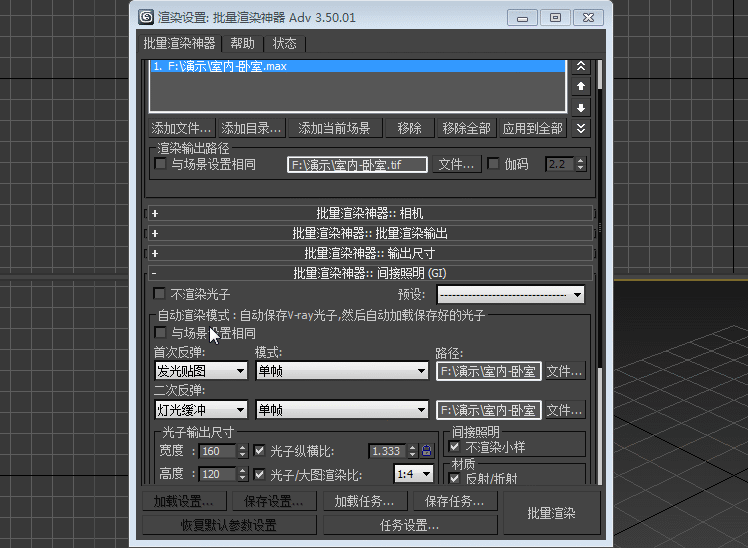Check the 不渲染光子 option
Screen dimensions: 748x548
click(159, 293)
